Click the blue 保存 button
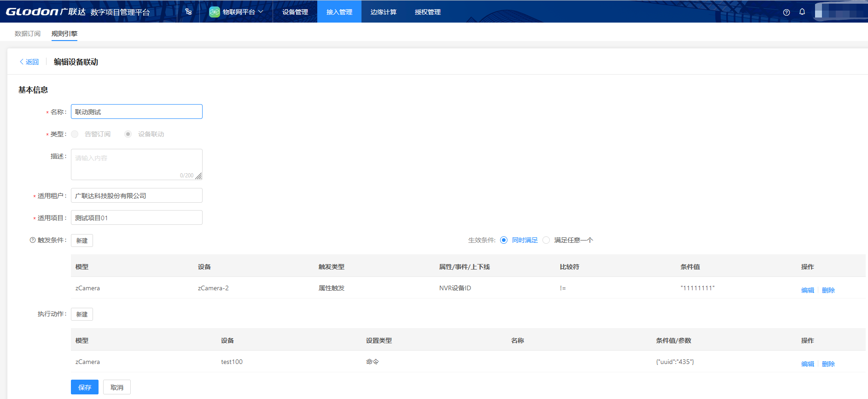Screen dimensions: 868x399 point(85,387)
